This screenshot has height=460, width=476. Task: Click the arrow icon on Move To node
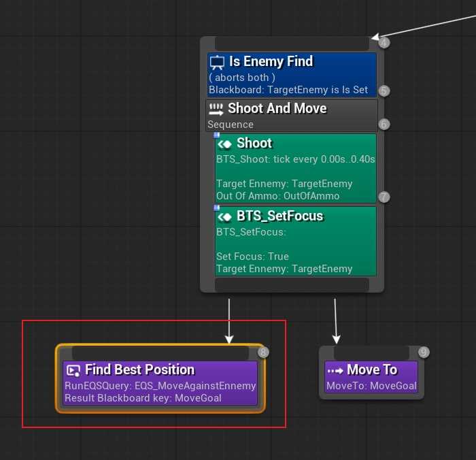tap(335, 370)
